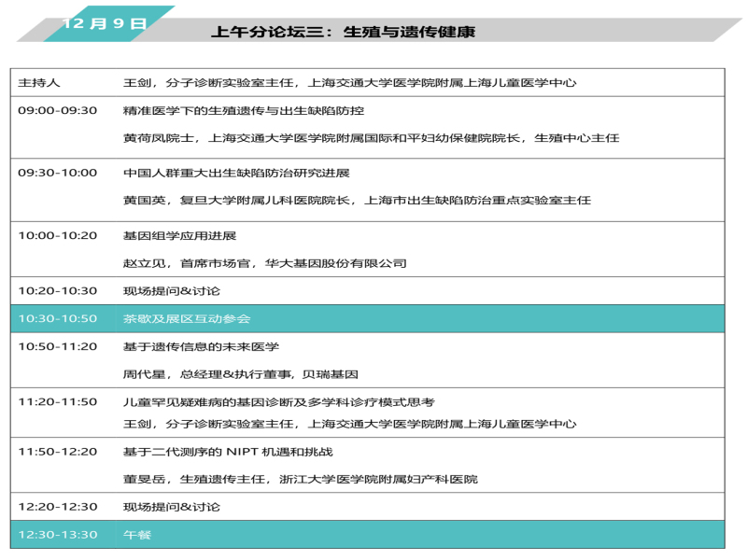Click 现场提问&讨论 in the 10:20 row
The height and width of the screenshot is (560, 747).
[172, 291]
